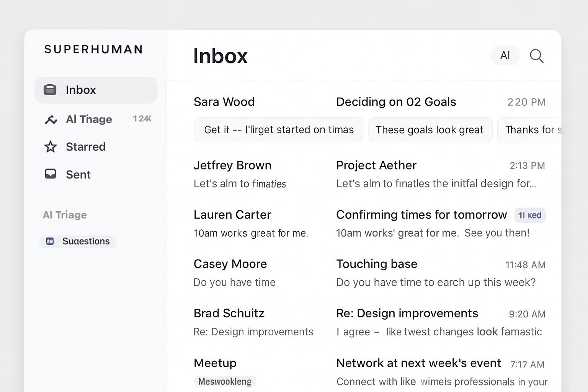
Task: Open the Starred folder
Action: pos(85,147)
